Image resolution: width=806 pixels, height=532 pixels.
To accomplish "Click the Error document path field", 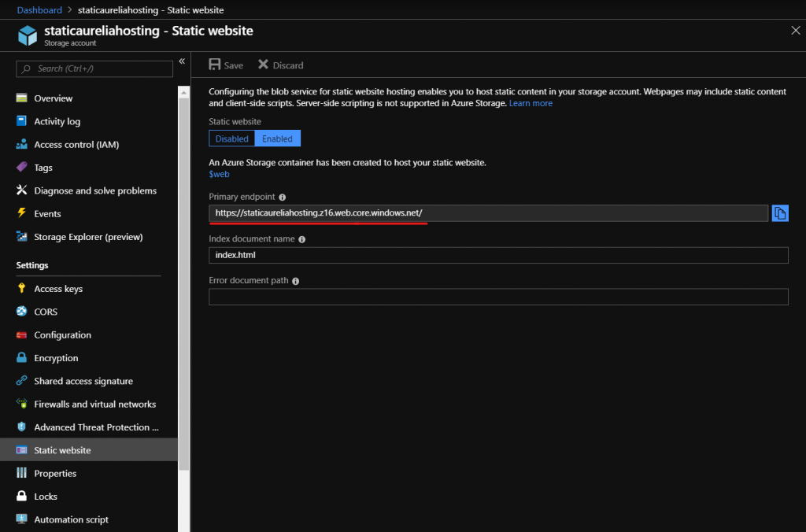I will pyautogui.click(x=497, y=297).
